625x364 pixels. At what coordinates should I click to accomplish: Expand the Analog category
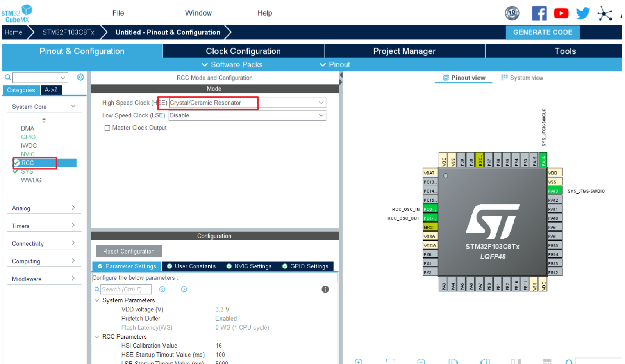coord(73,208)
